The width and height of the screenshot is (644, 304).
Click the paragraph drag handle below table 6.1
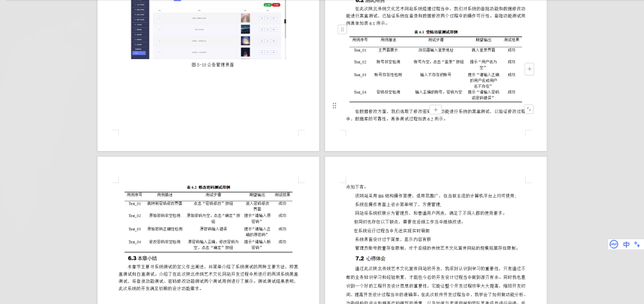[335, 106]
